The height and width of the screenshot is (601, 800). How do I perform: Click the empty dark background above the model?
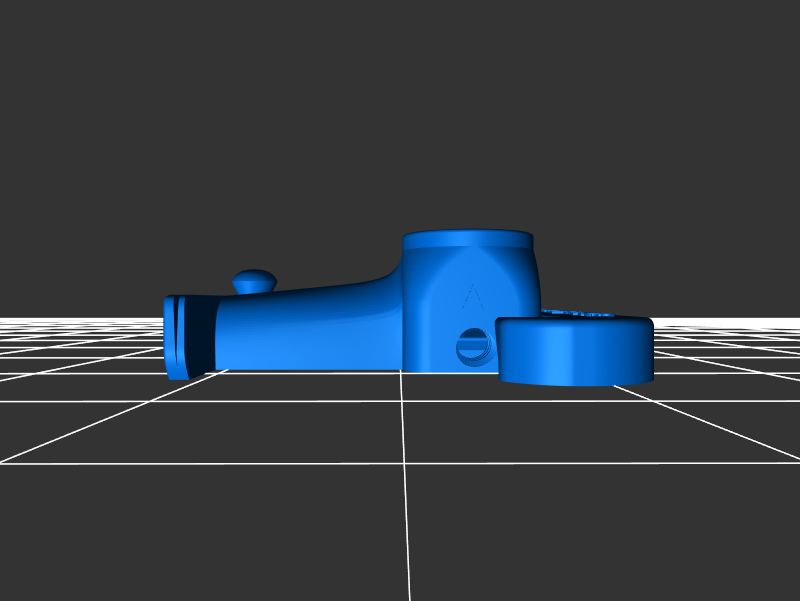click(x=400, y=120)
